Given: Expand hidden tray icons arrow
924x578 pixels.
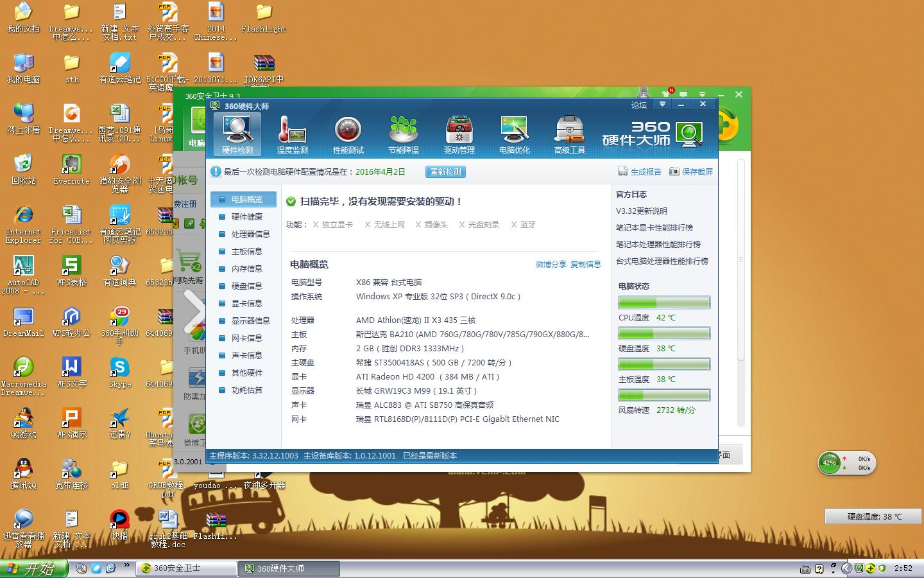Looking at the screenshot, I should (x=846, y=568).
